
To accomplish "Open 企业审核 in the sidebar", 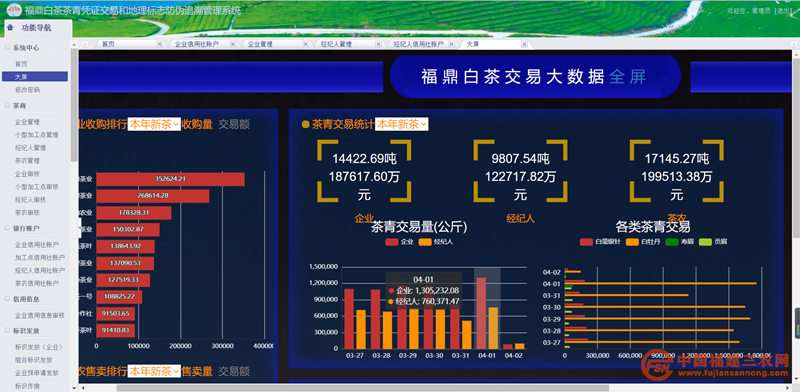I will pyautogui.click(x=28, y=174).
